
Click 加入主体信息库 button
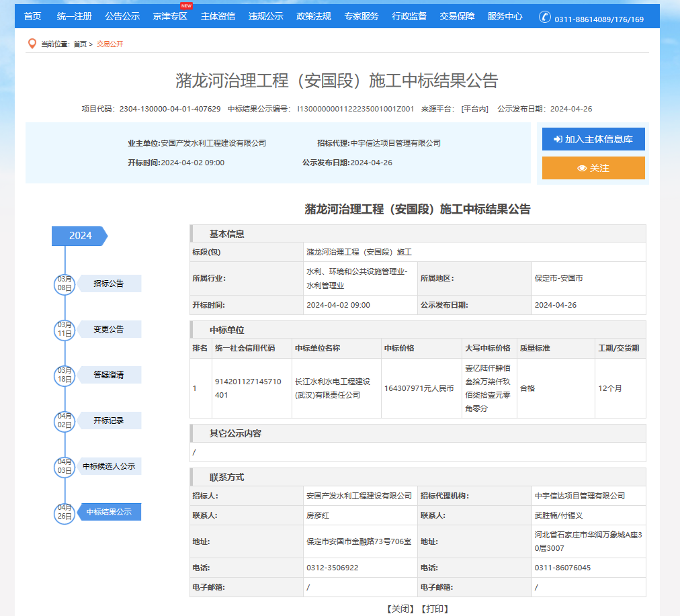click(593, 139)
